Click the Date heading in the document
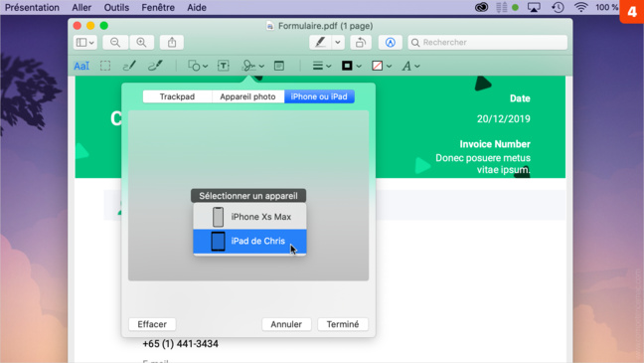 [x=520, y=98]
